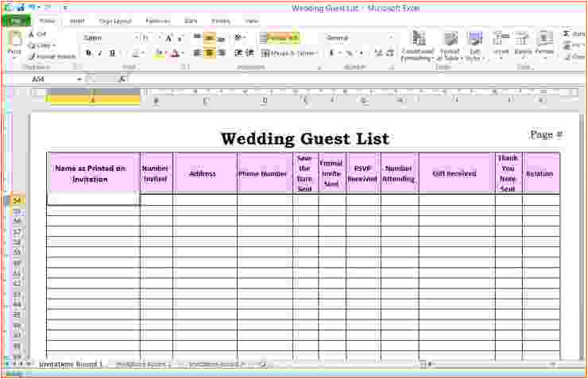Select the Invitations Round 1 sheet tab
The image size is (588, 379).
71,364
